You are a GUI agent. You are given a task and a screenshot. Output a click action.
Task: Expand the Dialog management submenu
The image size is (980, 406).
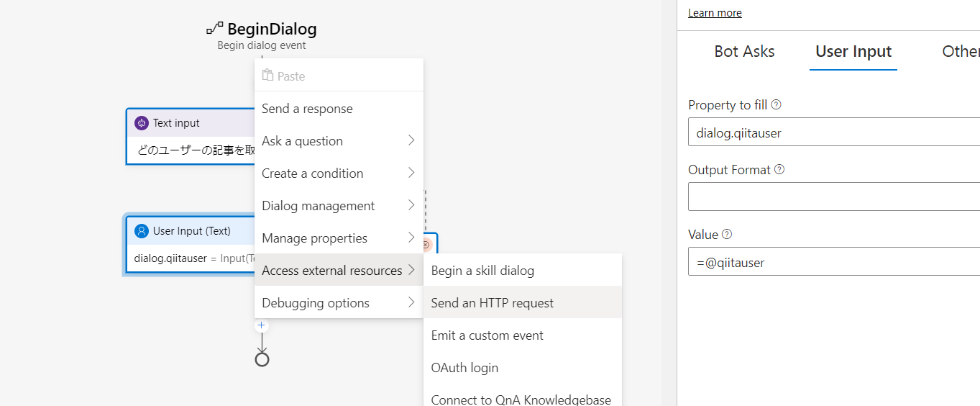(x=338, y=206)
